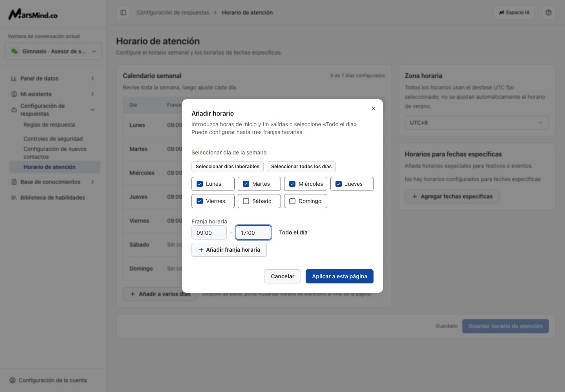
Task: Uncheck the Miércoles checkbox
Action: click(292, 184)
